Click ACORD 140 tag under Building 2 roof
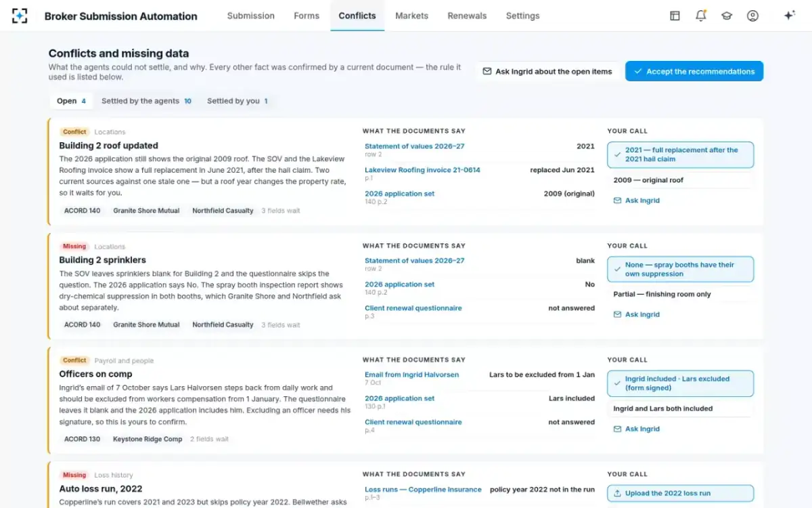812x508 pixels. (x=82, y=211)
